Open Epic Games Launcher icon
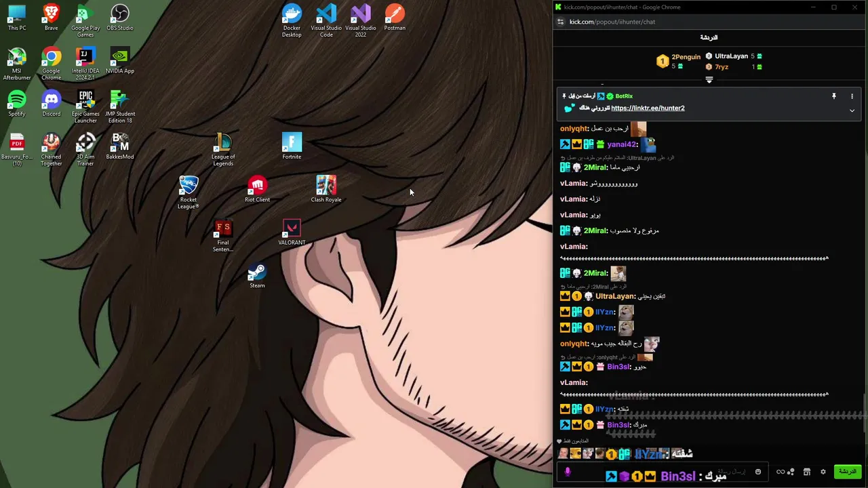Viewport: 868px width, 488px height. pyautogui.click(x=85, y=106)
